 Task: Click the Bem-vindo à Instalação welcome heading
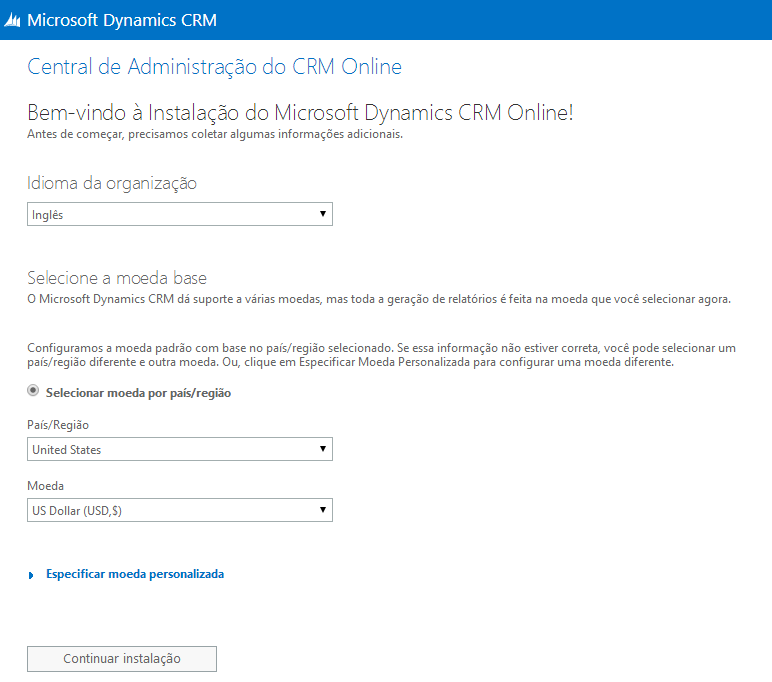(x=300, y=112)
